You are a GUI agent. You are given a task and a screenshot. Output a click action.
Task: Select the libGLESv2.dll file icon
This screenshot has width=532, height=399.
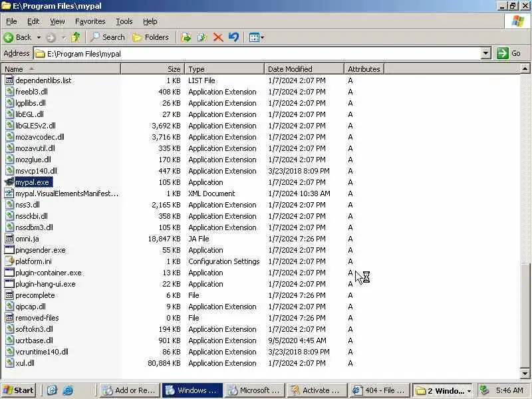tap(9, 126)
